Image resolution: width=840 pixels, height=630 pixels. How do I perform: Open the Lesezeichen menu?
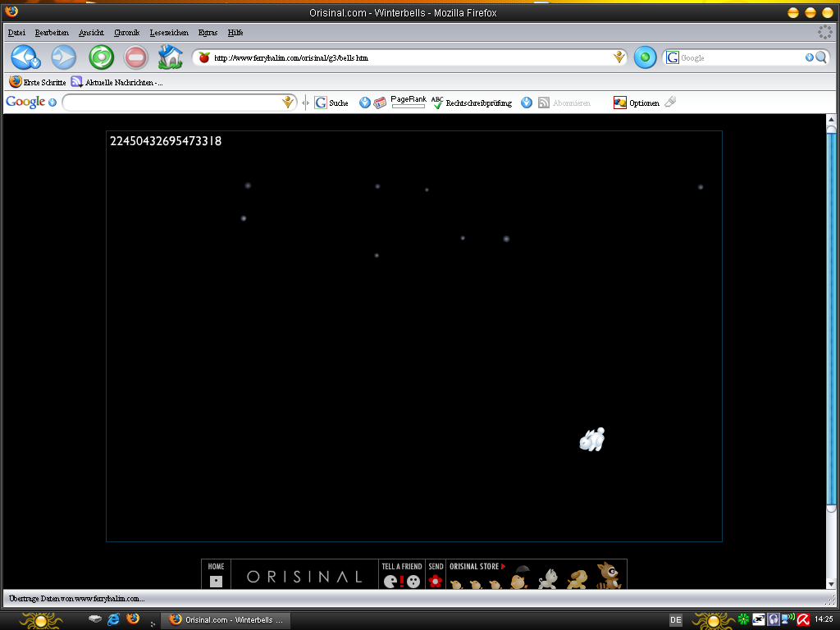click(x=169, y=33)
